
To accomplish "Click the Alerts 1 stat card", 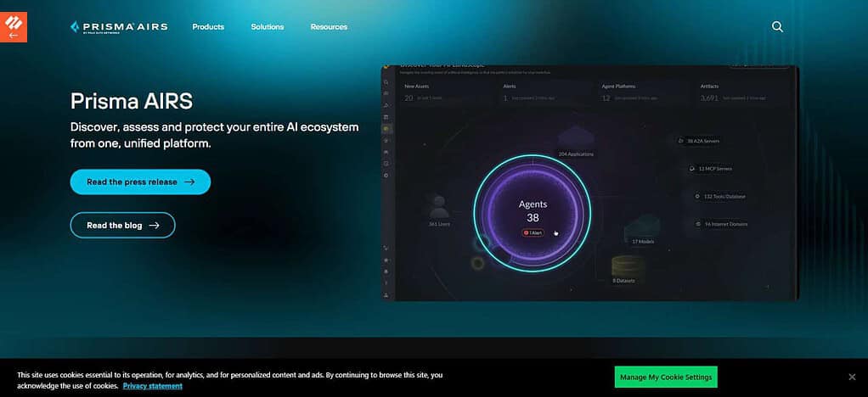I will [547, 93].
